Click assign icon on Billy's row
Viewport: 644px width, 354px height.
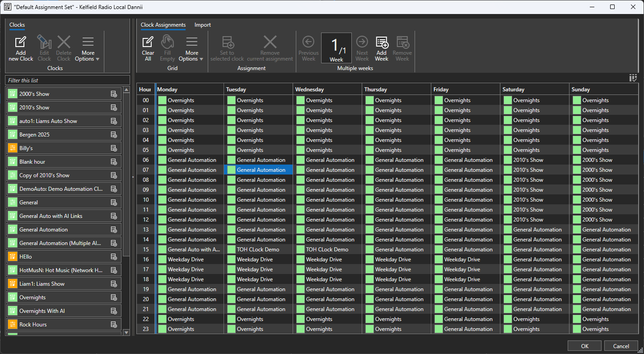click(x=114, y=148)
